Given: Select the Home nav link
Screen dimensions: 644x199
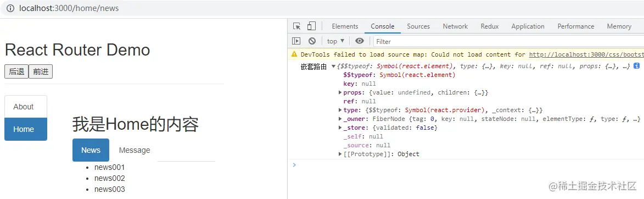Looking at the screenshot, I should [26, 129].
